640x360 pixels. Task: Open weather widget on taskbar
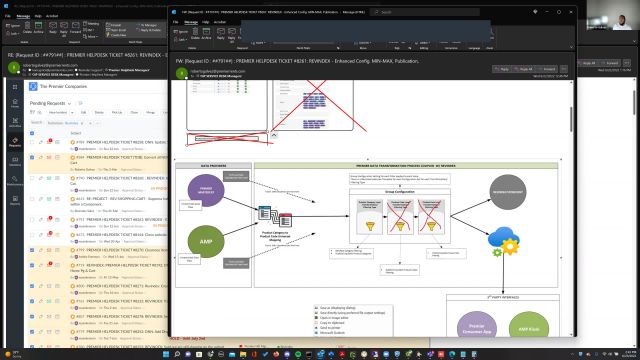click(x=12, y=354)
